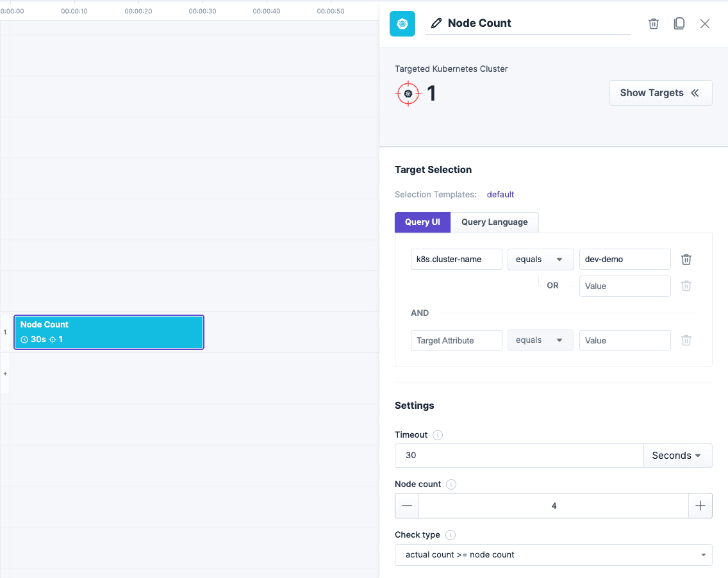Click the Node count info icon

pyautogui.click(x=451, y=484)
